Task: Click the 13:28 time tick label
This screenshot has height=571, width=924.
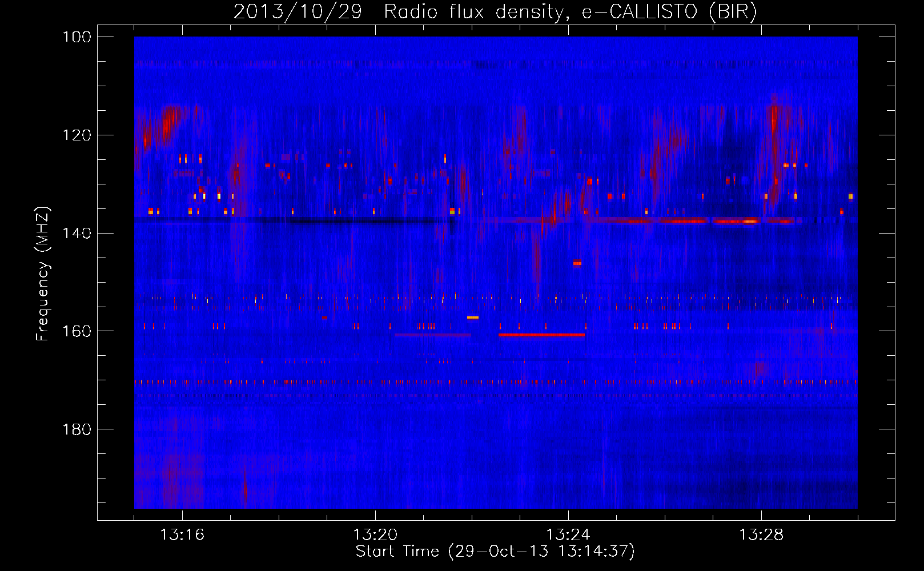Action: point(761,535)
